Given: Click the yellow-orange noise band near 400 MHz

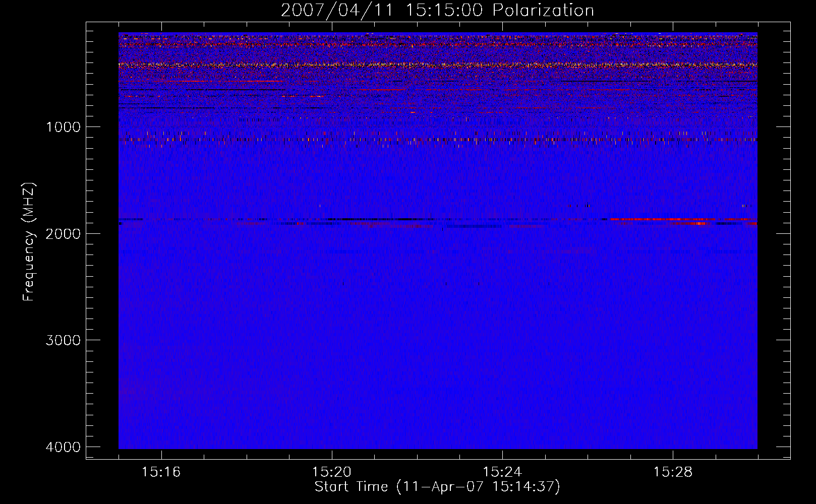Looking at the screenshot, I should pyautogui.click(x=438, y=65).
